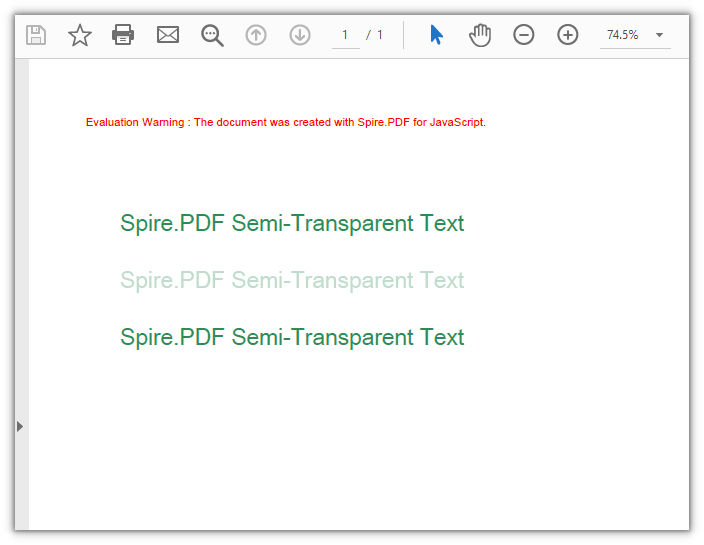Bookmark document with star icon

point(79,35)
